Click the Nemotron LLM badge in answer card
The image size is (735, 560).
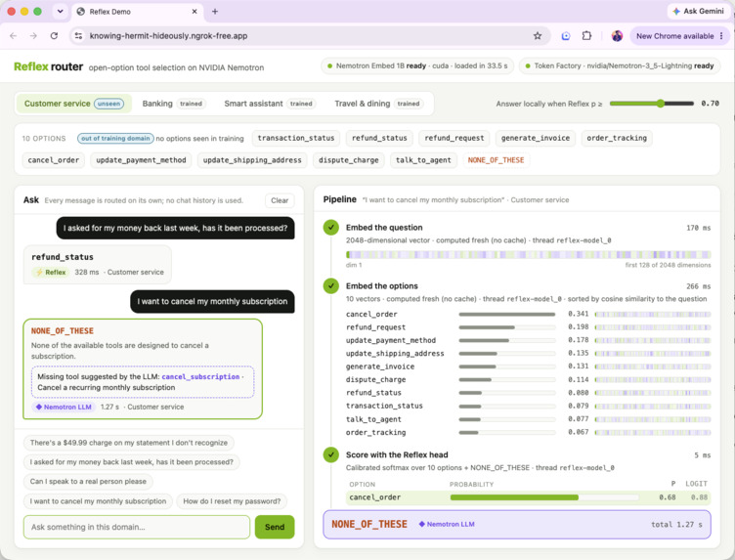(x=64, y=407)
